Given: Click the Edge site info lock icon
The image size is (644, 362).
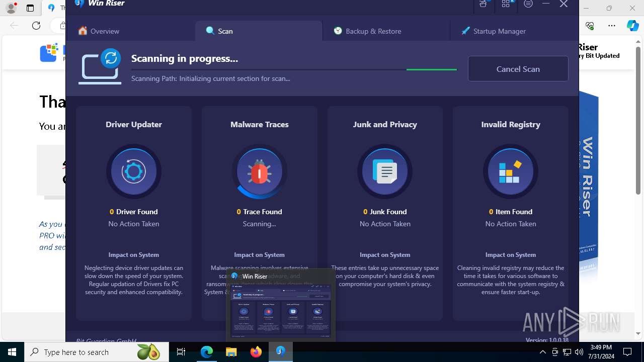Looking at the screenshot, I should (x=62, y=26).
